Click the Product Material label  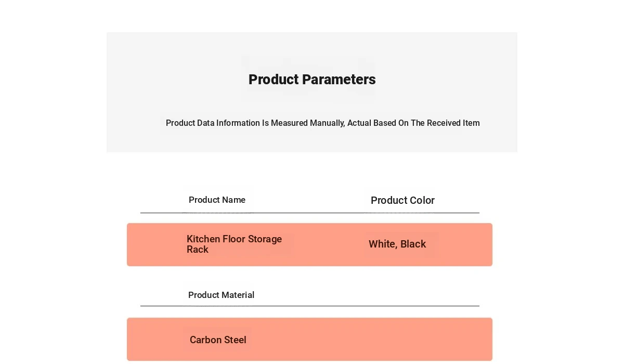click(221, 295)
